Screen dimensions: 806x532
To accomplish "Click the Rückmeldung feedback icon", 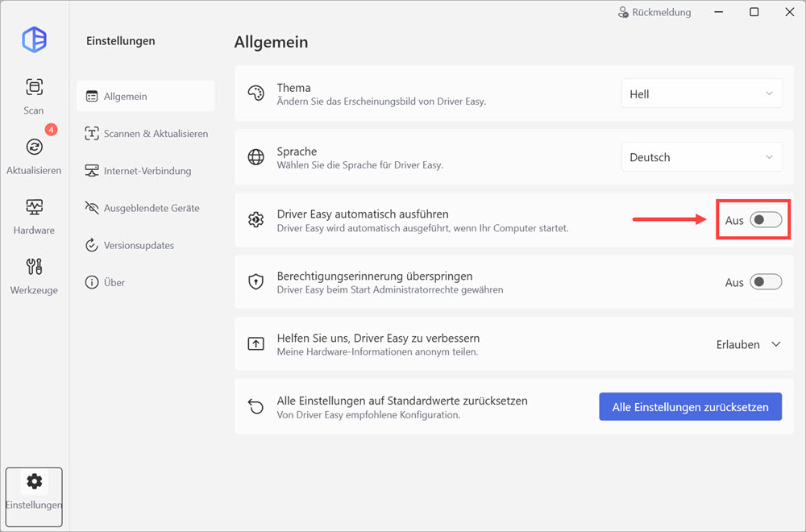I will [x=623, y=13].
